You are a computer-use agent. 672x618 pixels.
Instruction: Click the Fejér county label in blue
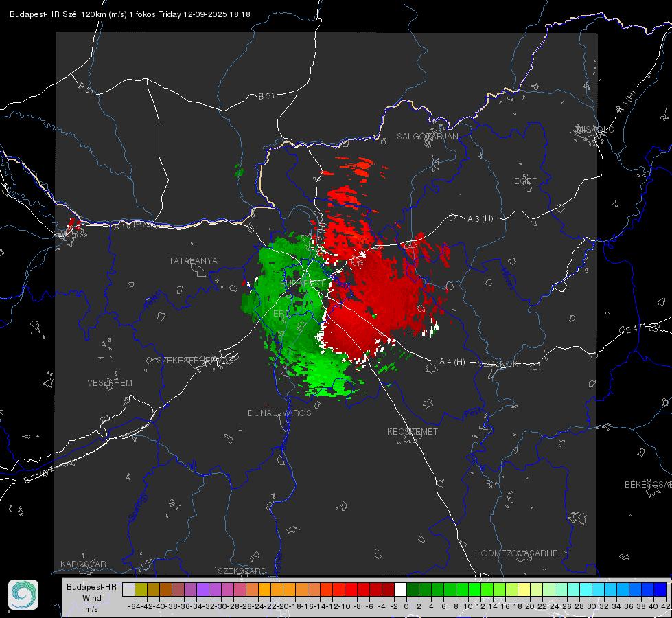tap(153, 300)
